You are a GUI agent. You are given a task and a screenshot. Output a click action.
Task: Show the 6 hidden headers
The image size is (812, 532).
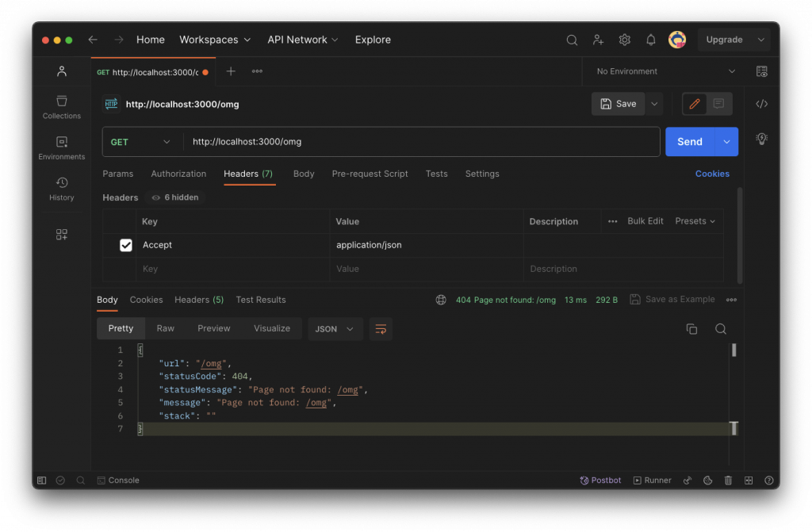click(x=175, y=197)
